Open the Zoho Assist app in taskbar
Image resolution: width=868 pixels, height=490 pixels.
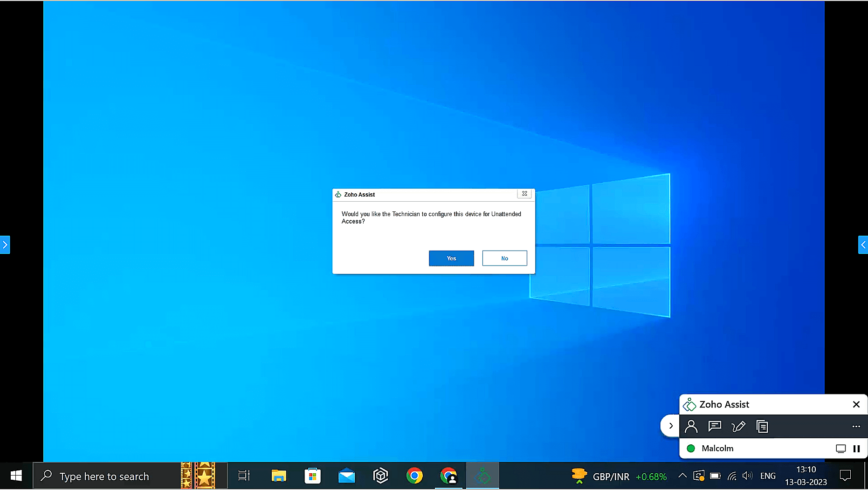pos(482,476)
